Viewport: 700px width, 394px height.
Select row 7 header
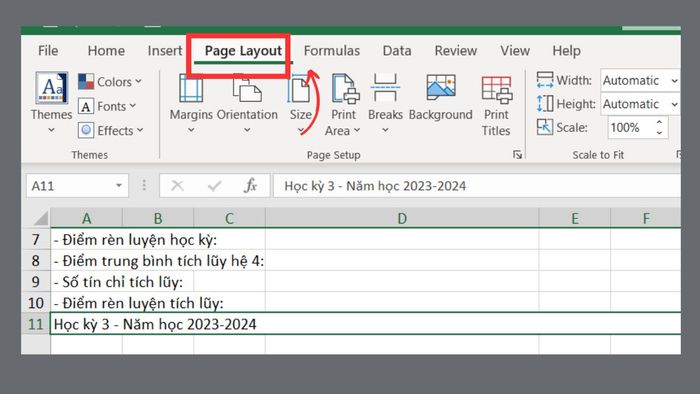point(36,240)
